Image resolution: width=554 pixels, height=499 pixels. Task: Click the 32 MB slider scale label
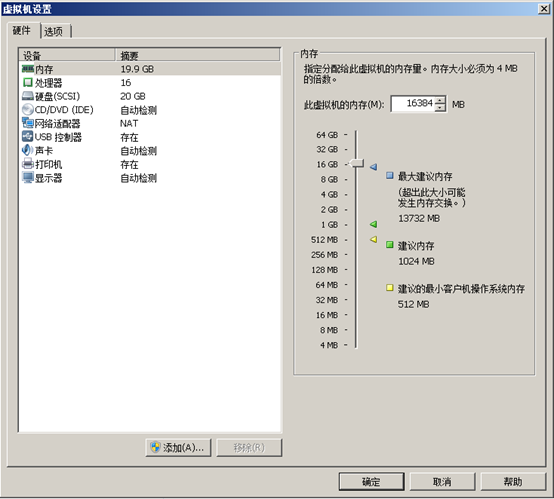[327, 300]
